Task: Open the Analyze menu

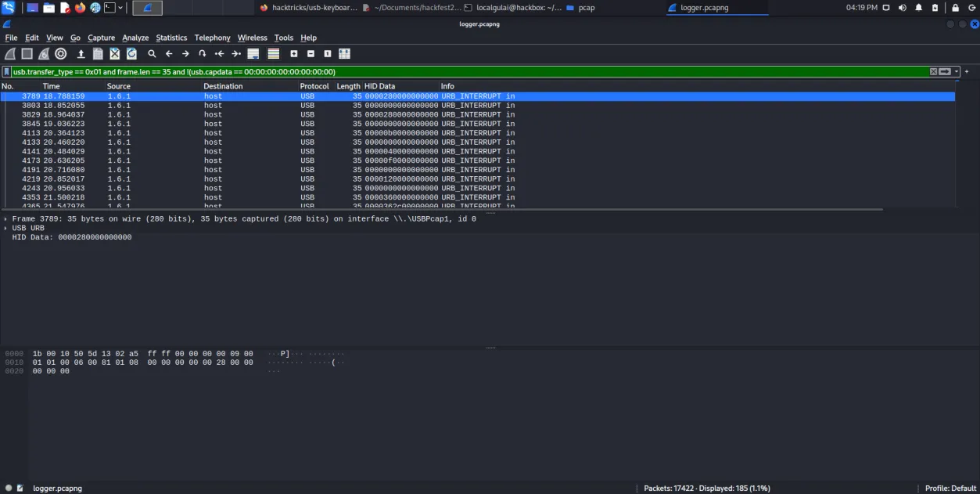Action: pos(135,38)
